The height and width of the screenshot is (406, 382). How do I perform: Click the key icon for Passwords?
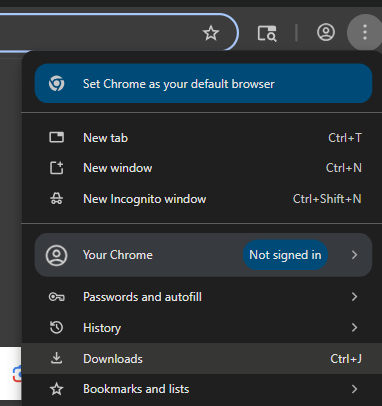[56, 297]
